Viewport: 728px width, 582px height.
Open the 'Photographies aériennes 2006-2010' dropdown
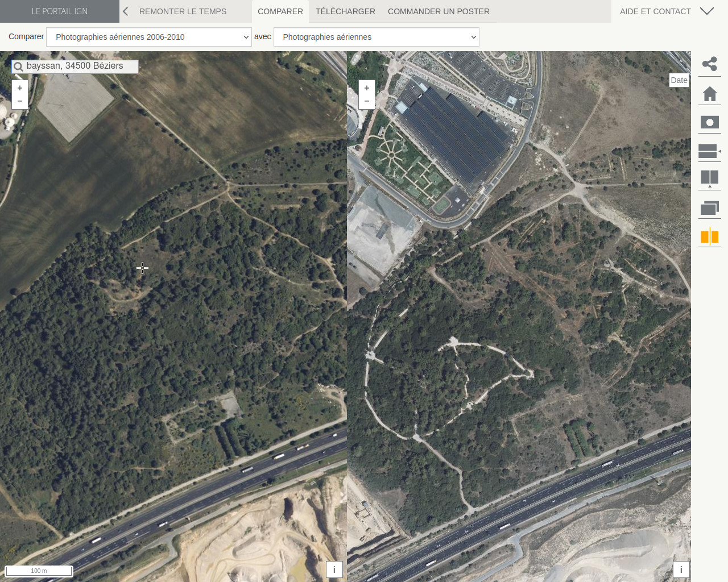[149, 37]
